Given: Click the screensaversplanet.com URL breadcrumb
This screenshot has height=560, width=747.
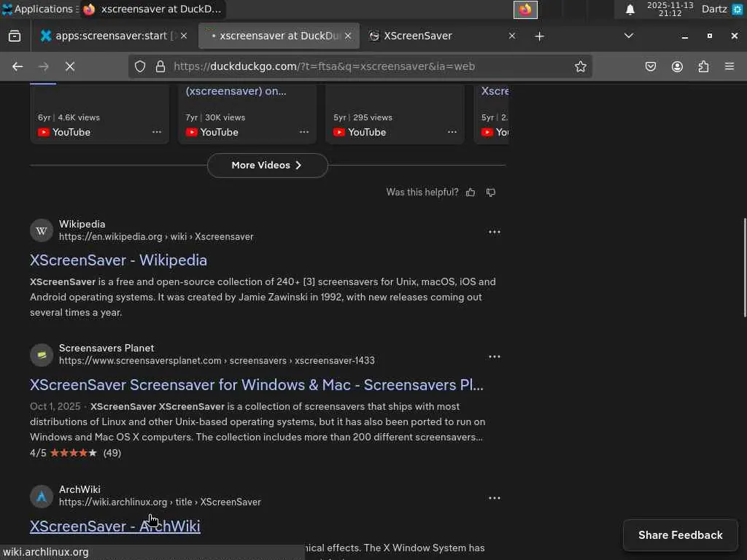Looking at the screenshot, I should (x=217, y=360).
